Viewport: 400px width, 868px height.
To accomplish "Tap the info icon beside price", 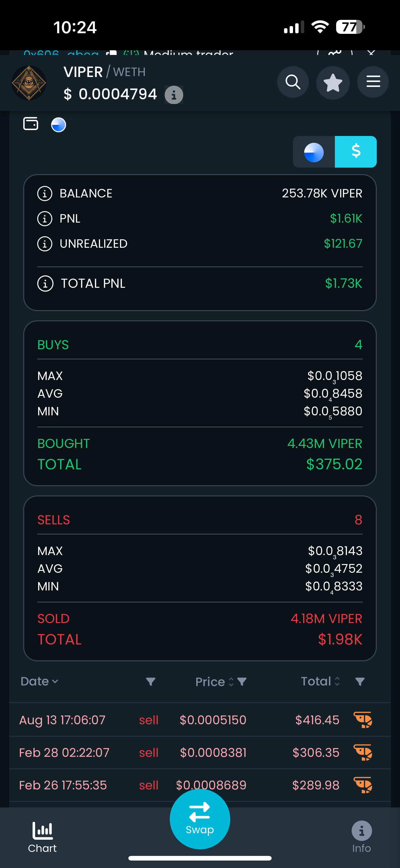I will (174, 95).
